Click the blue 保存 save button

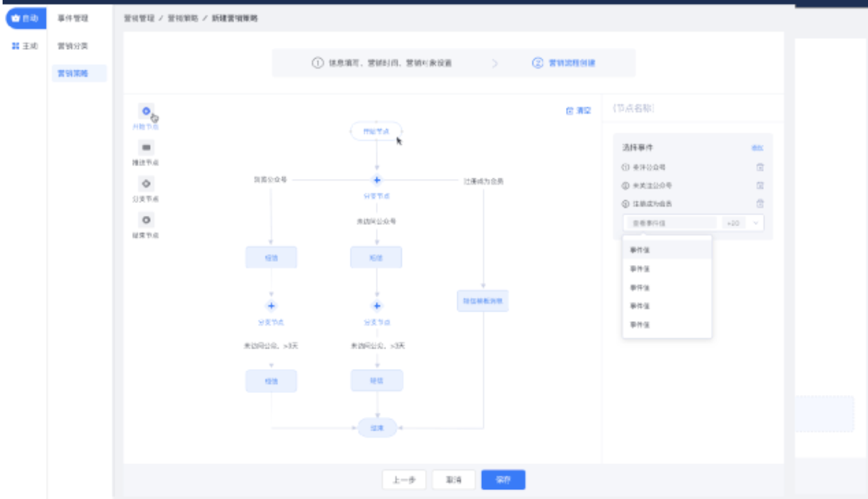(503, 480)
